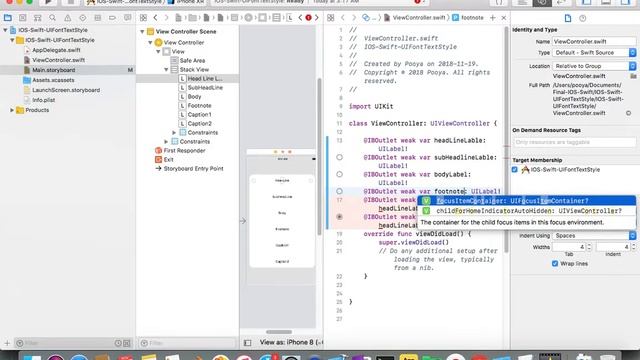Open the Symbol navigator
This screenshot has height=360, width=640.
[x=38, y=18]
